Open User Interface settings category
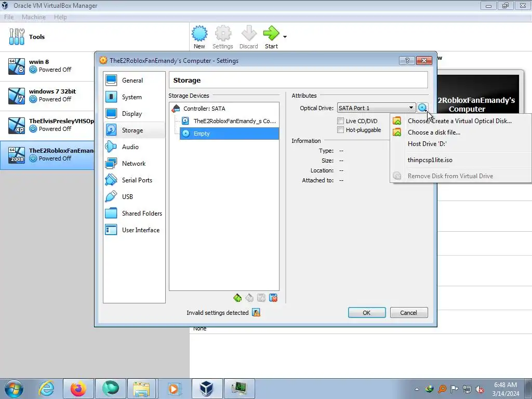Screen dimensions: 532x399 [x=135, y=230]
